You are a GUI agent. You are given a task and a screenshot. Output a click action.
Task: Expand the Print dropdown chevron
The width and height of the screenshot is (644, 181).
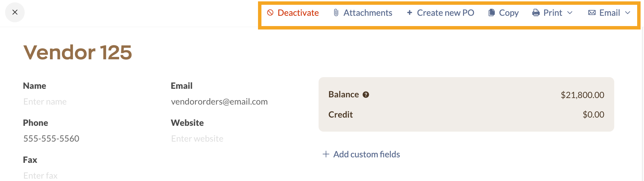(x=570, y=13)
